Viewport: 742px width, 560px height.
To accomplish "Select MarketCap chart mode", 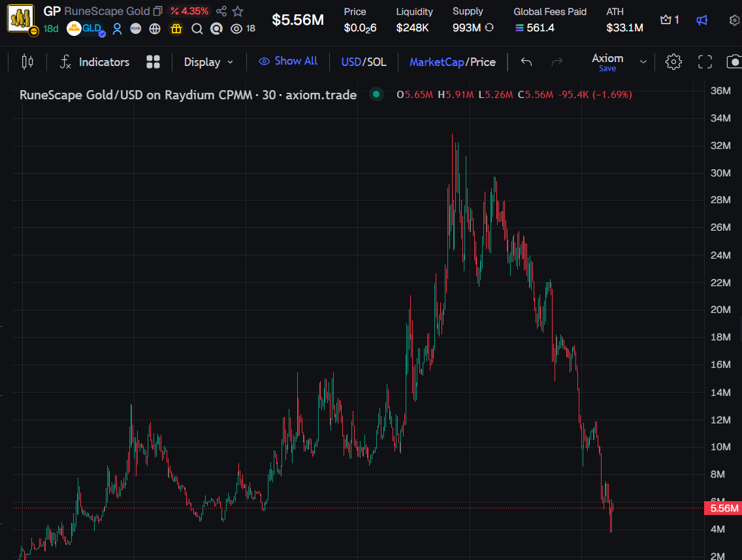I will click(437, 62).
